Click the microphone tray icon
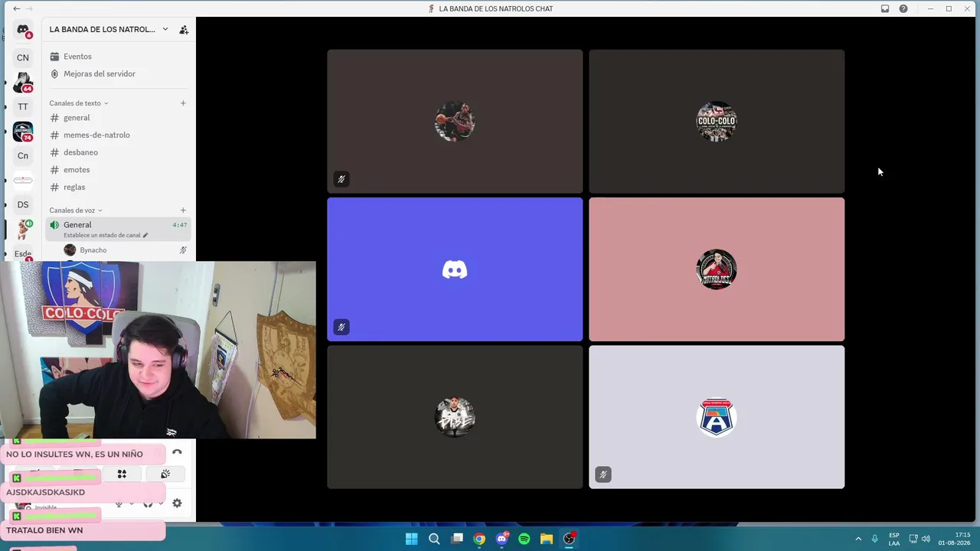 [874, 539]
